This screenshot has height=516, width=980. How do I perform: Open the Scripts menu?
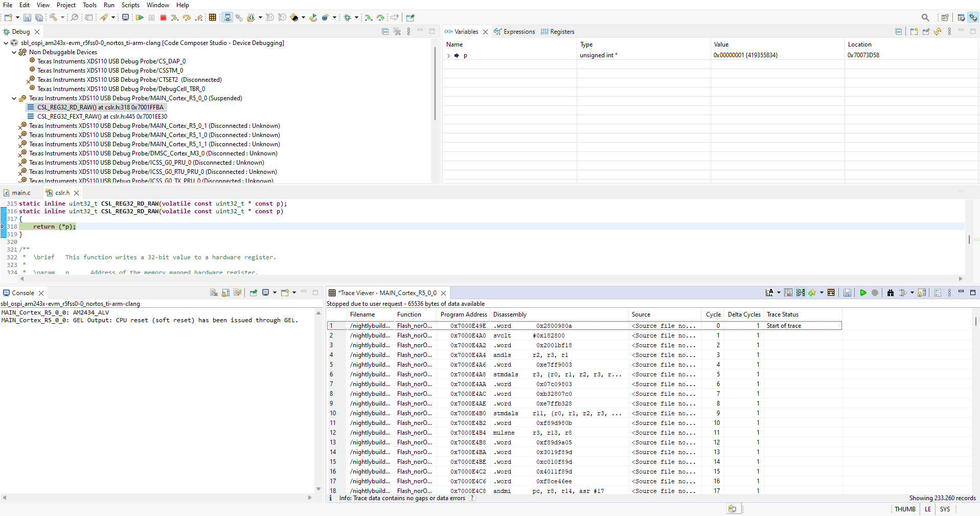(x=130, y=5)
